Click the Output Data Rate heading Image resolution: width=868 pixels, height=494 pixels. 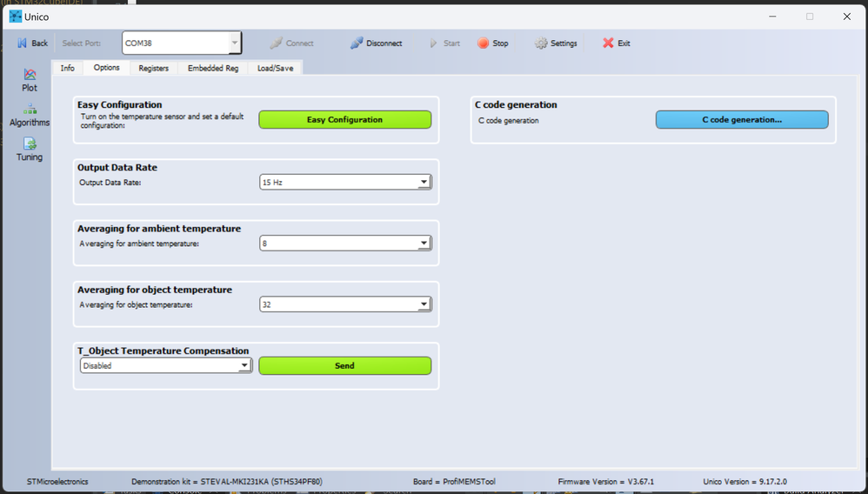pyautogui.click(x=117, y=167)
